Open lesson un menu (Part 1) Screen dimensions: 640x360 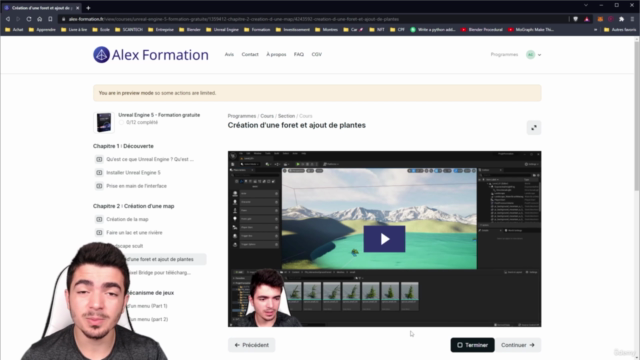147,306
